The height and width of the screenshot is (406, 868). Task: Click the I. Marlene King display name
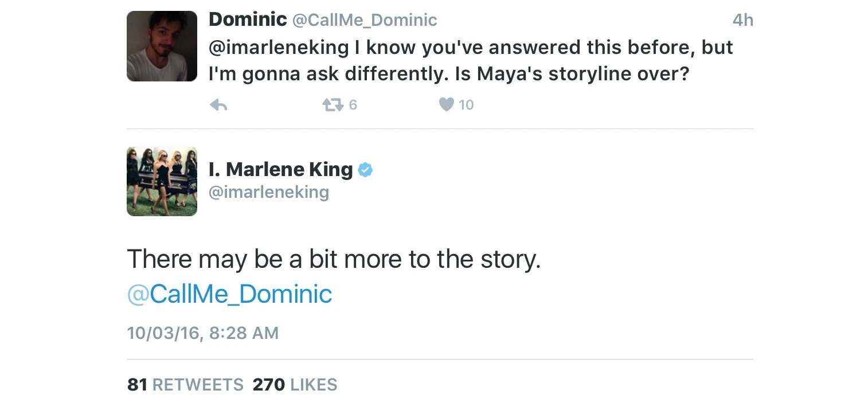[280, 170]
